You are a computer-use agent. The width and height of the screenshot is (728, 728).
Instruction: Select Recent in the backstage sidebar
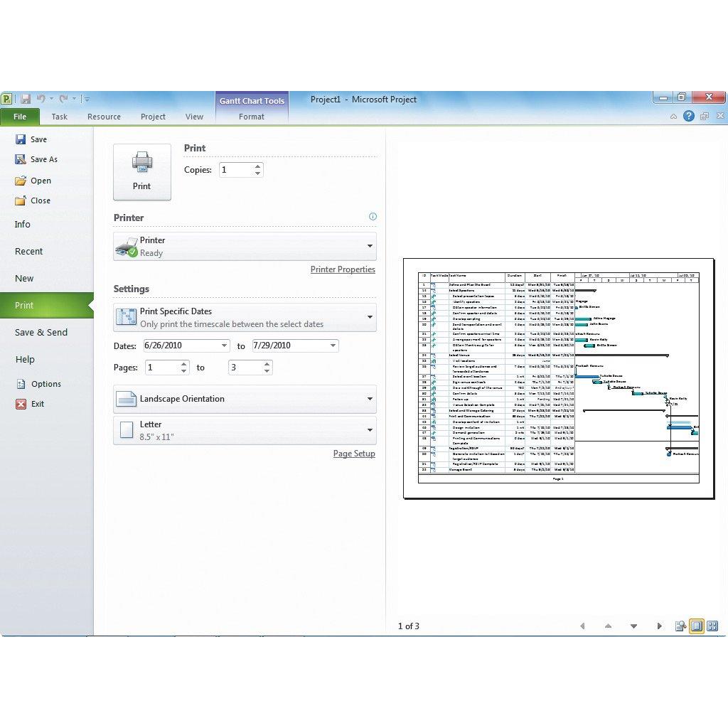click(28, 251)
